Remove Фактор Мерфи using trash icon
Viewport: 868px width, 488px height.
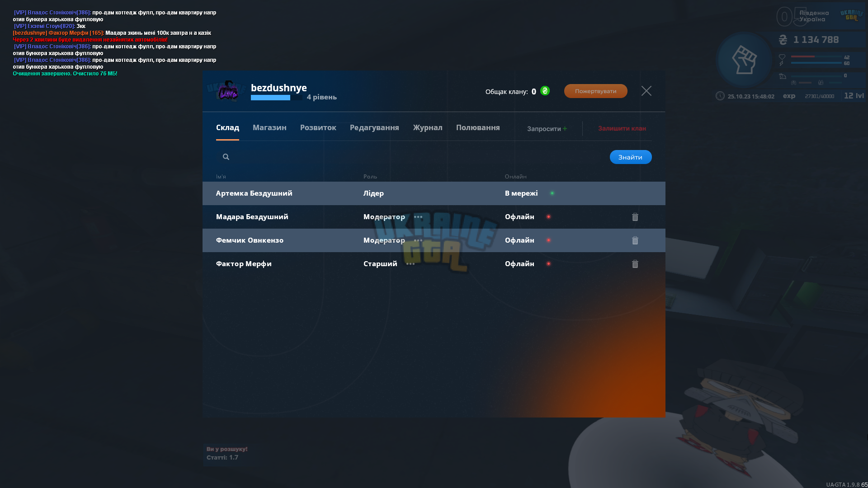click(635, 264)
